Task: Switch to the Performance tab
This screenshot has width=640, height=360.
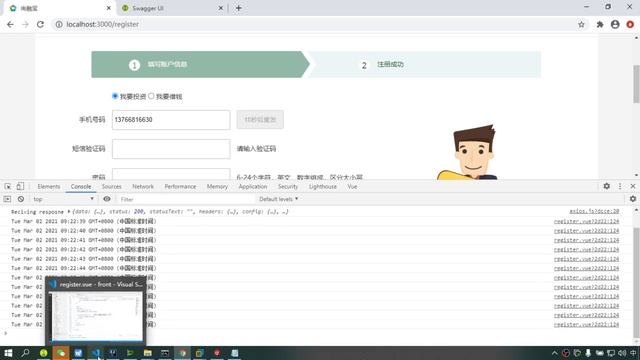Action: (x=180, y=186)
